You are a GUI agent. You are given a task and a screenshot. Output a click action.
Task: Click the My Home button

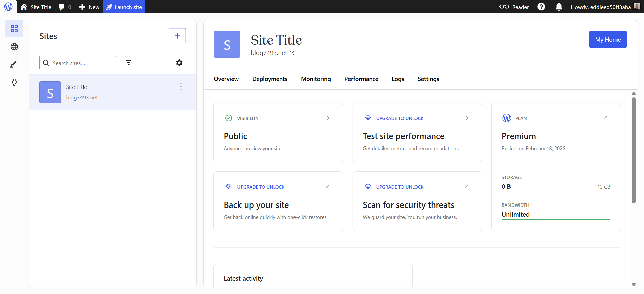click(608, 39)
